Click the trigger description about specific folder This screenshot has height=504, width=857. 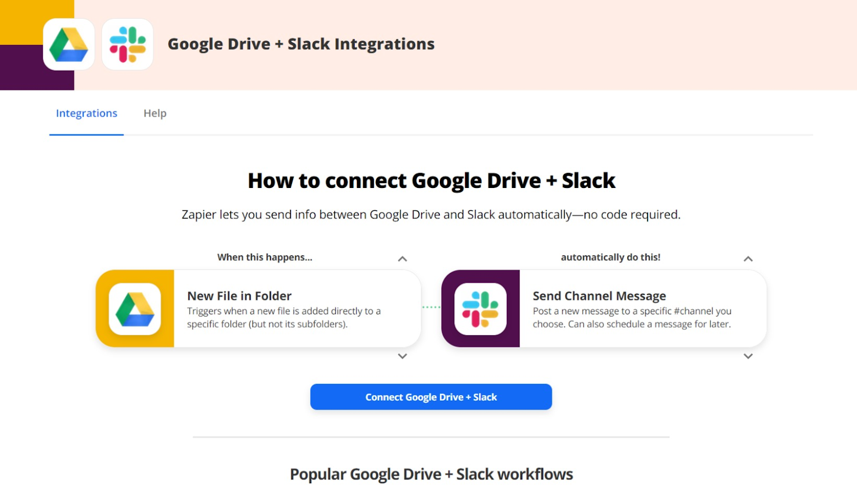284,318
